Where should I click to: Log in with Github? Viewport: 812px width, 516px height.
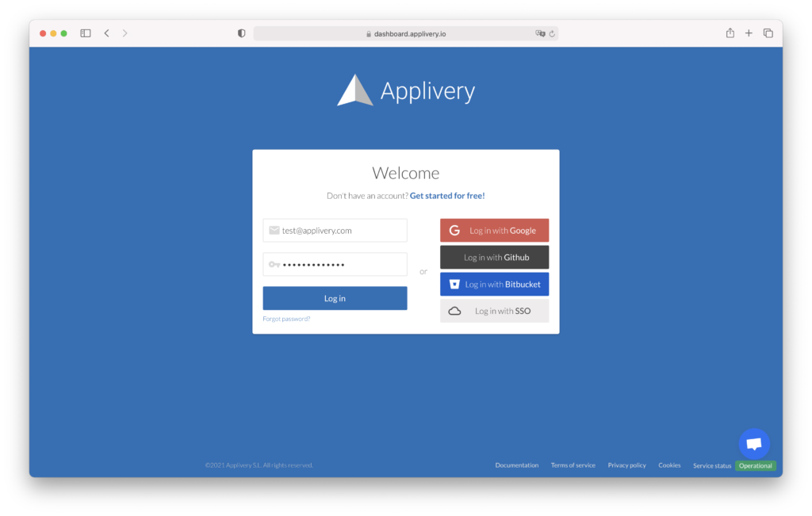point(495,258)
